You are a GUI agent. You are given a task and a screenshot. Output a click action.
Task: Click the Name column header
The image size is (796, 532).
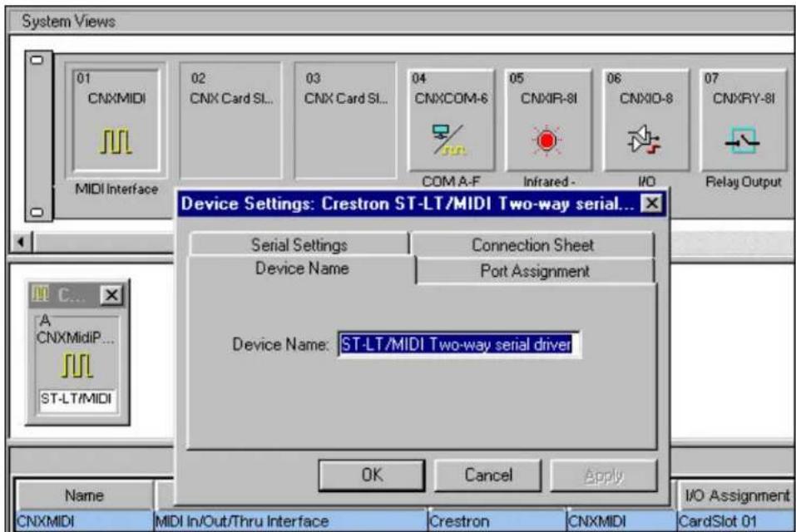tap(84, 495)
